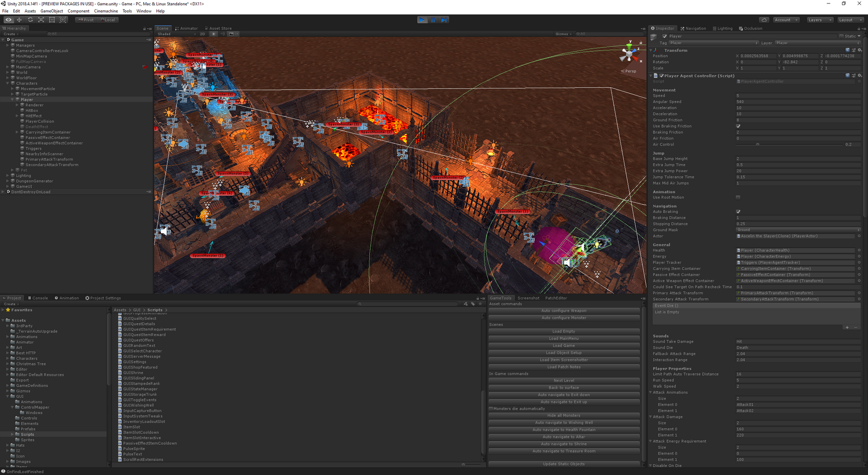The image size is (868, 475).
Task: Select the Scale tool
Action: click(x=41, y=20)
